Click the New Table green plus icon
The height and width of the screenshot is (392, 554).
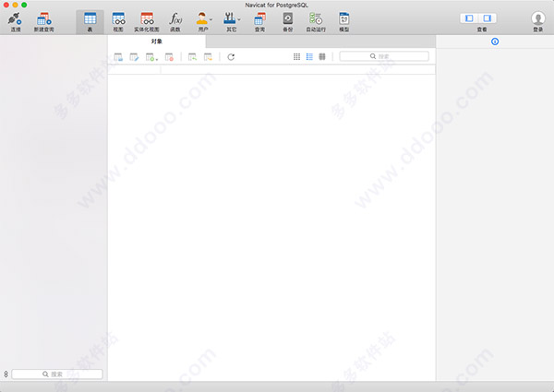click(x=151, y=57)
